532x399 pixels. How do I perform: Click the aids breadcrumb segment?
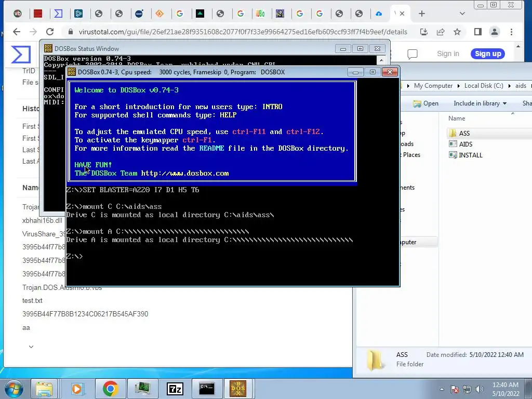pyautogui.click(x=521, y=86)
